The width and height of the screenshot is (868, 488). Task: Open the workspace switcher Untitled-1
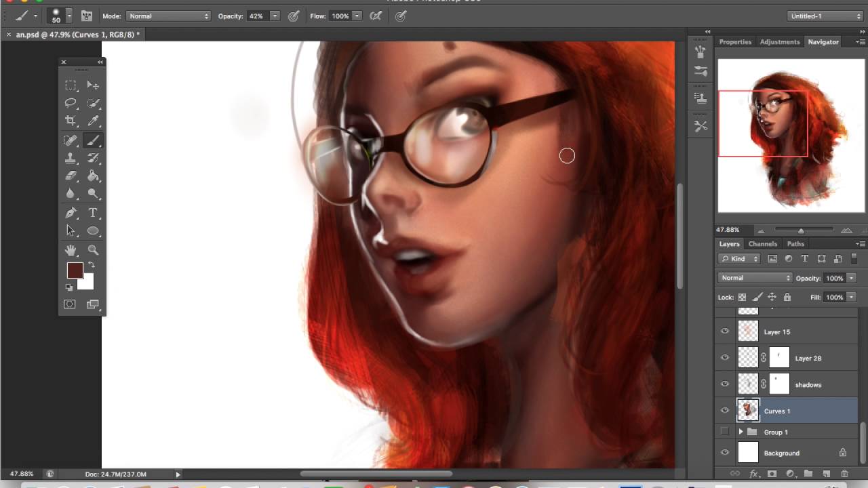[825, 16]
